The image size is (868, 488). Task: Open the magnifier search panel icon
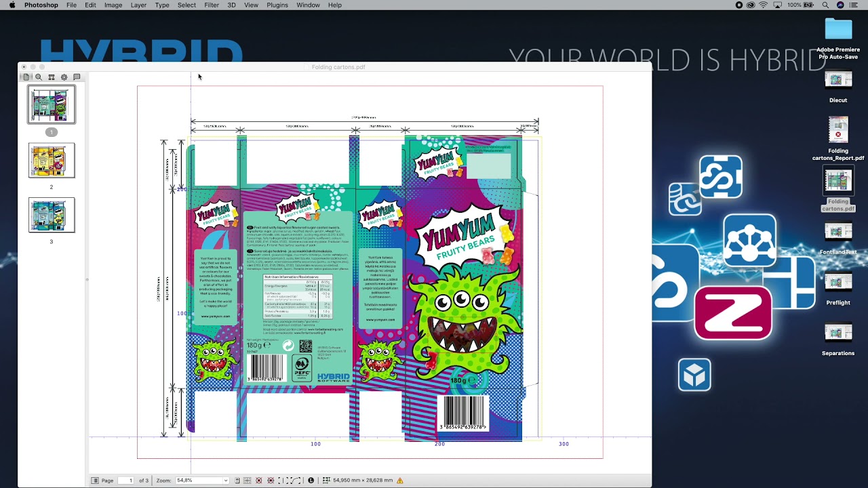pos(39,77)
